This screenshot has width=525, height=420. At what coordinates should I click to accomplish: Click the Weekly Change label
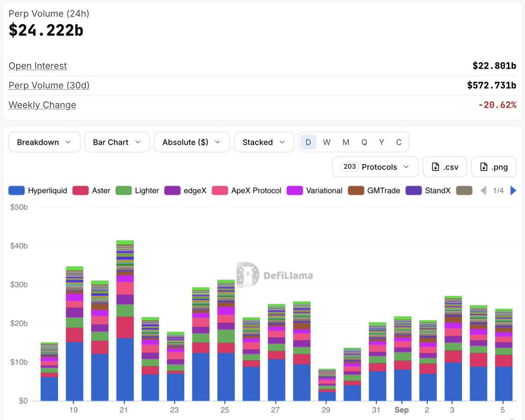(42, 105)
